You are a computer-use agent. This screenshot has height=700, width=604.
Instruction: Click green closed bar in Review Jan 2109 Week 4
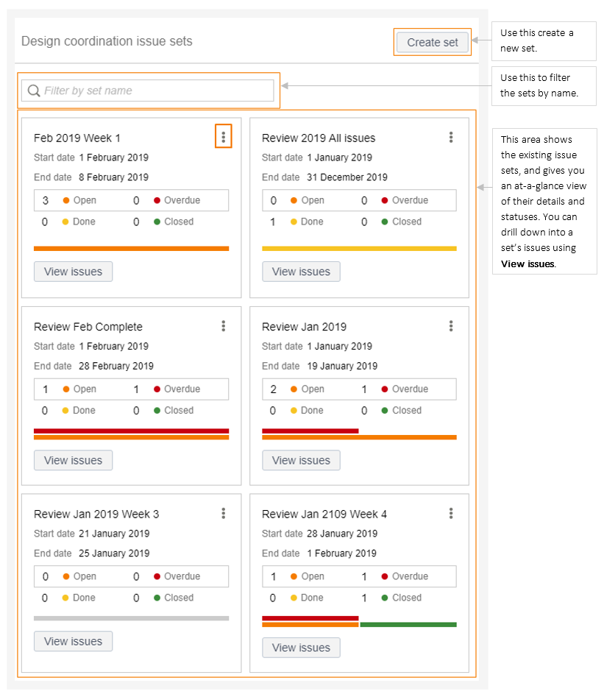click(408, 625)
